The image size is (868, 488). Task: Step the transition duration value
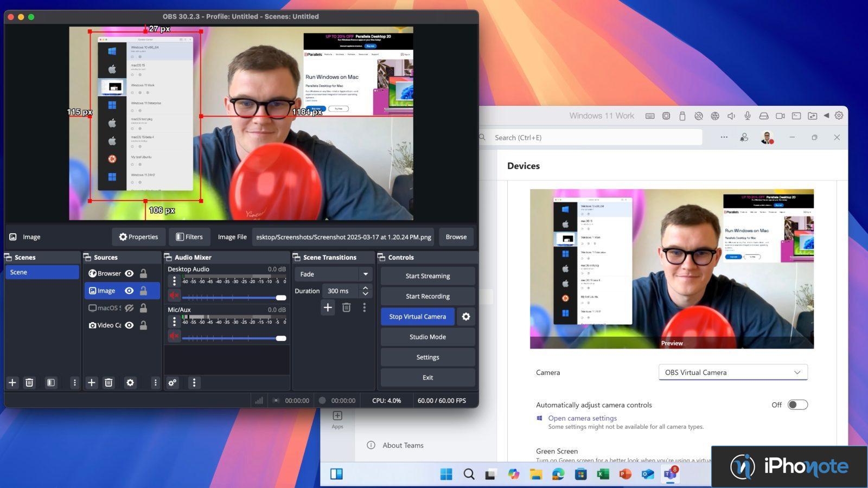coord(366,291)
